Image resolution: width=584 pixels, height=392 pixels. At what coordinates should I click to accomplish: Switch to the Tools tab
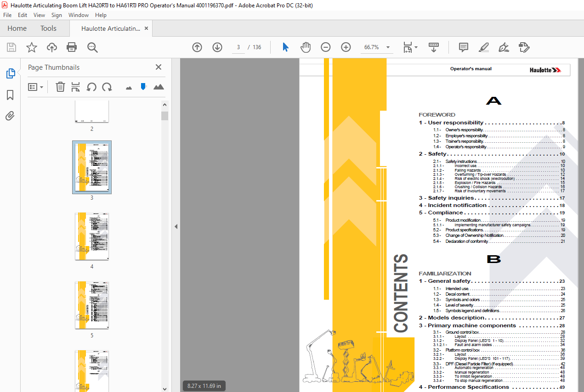(48, 28)
